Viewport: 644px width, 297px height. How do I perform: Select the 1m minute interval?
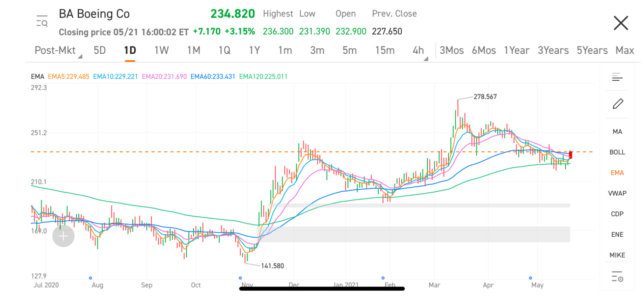285,50
